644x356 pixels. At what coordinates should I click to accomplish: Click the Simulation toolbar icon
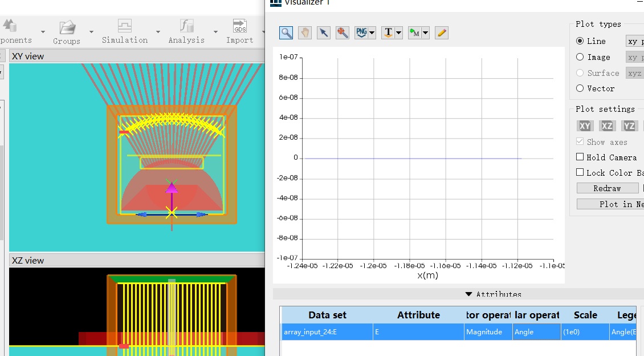(125, 26)
